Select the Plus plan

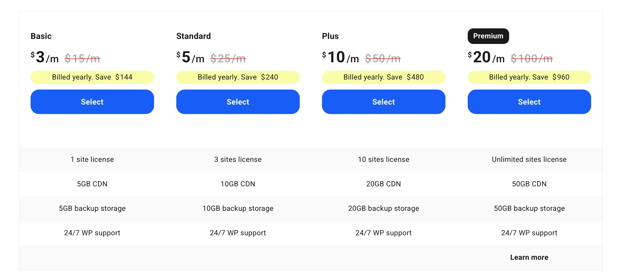pyautogui.click(x=383, y=102)
